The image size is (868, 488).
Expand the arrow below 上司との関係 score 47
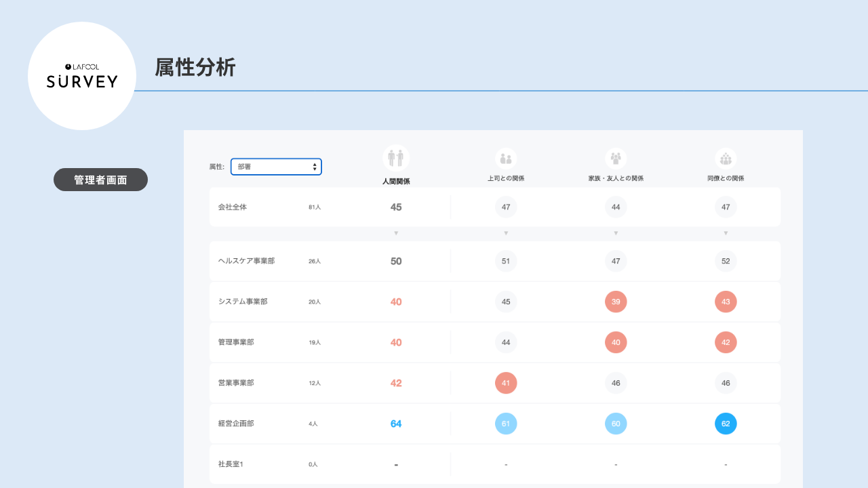[x=506, y=233]
